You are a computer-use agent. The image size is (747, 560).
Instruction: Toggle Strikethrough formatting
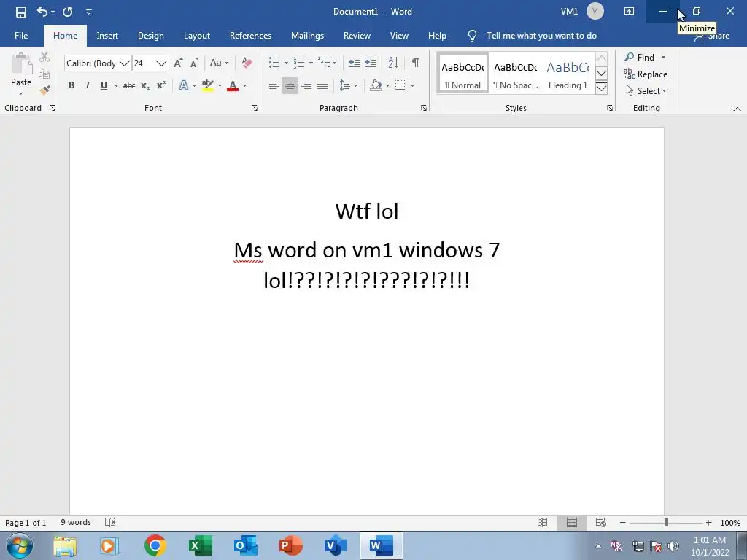click(x=129, y=86)
